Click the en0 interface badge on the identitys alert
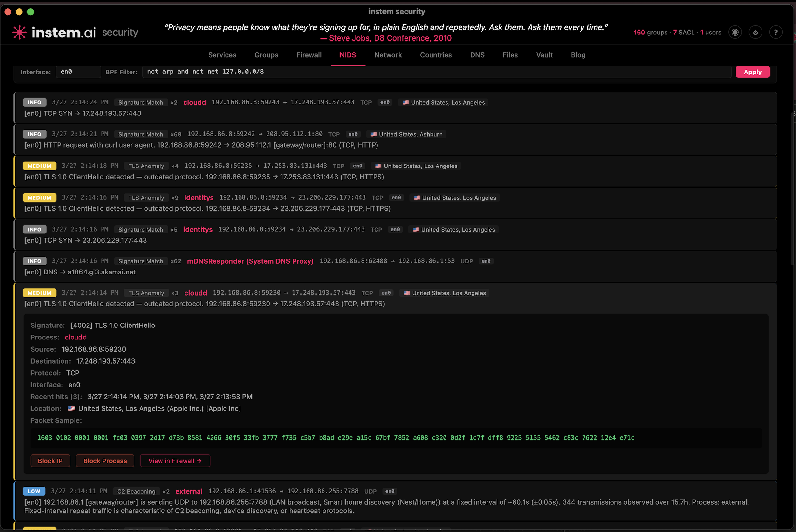This screenshot has width=796, height=532. pyautogui.click(x=396, y=197)
